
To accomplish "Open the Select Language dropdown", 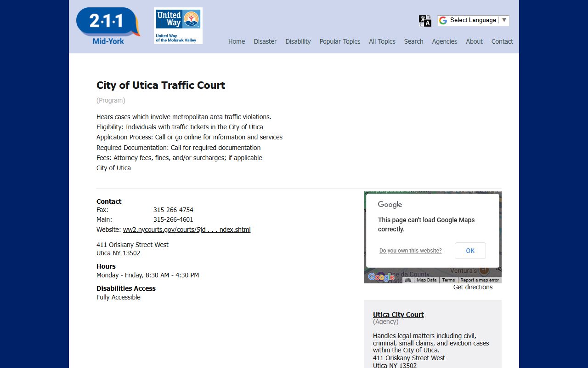I will pos(473,20).
